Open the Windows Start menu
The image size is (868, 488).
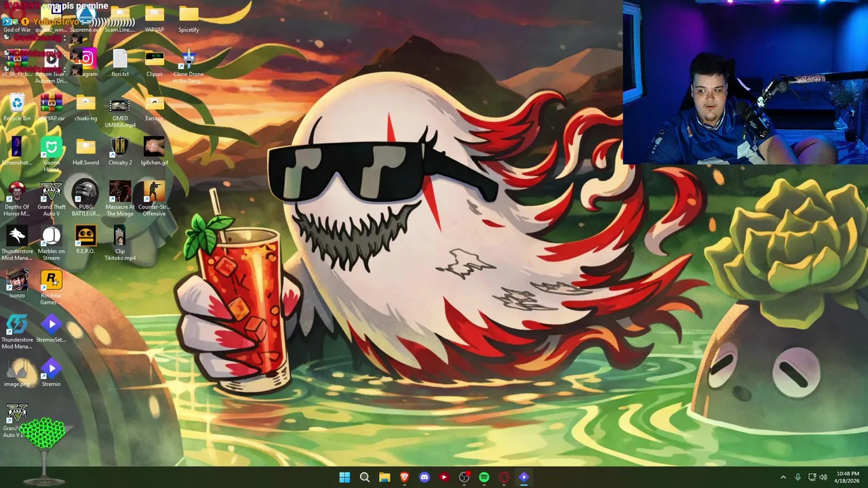tap(344, 477)
